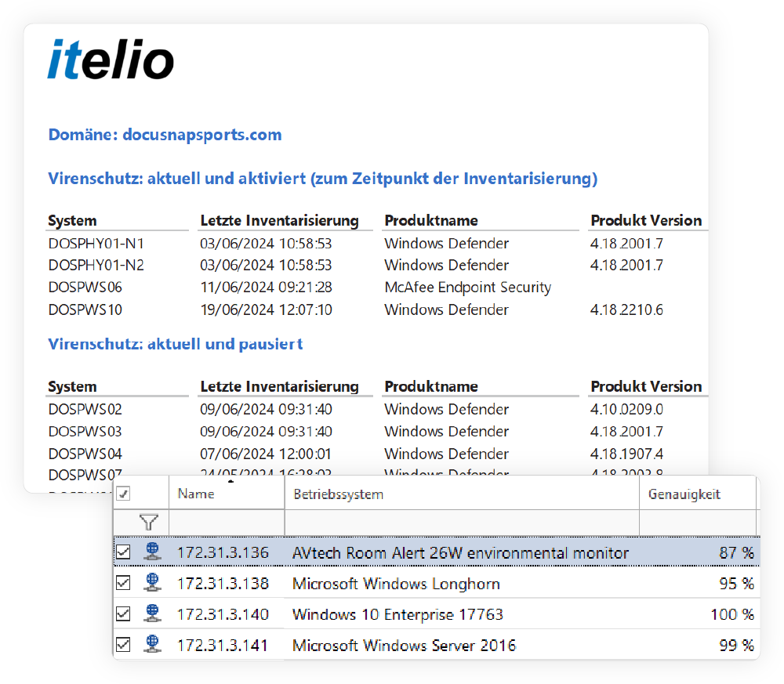Click AVtech Room Alert 26W environmental monitor
Image resolution: width=784 pixels, height=684 pixels.
[460, 552]
